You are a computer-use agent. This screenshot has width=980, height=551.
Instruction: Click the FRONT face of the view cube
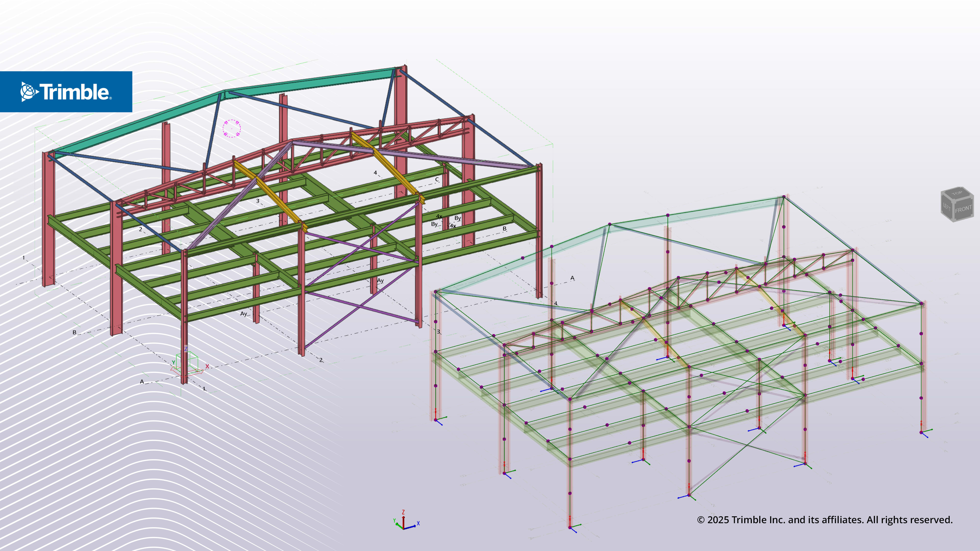pos(963,209)
